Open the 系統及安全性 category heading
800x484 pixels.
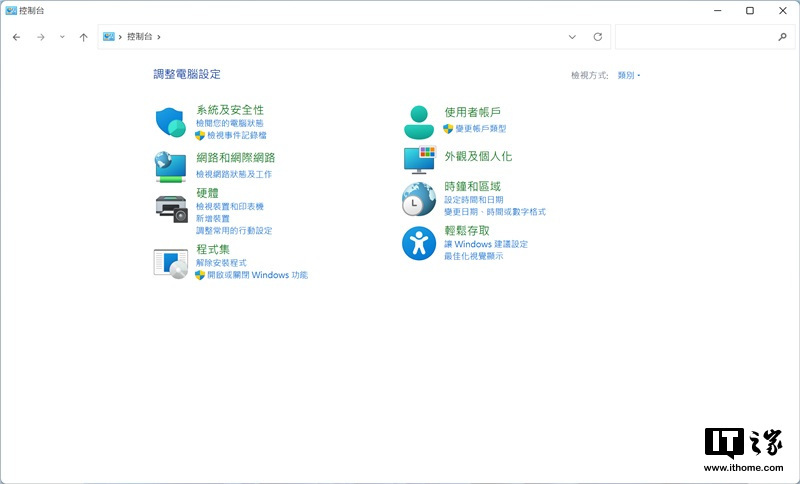point(230,110)
